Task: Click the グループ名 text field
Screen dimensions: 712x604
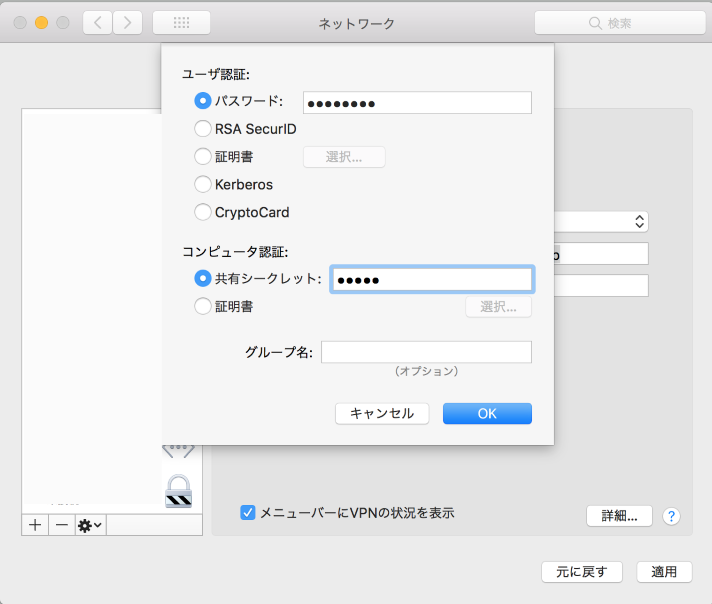Action: point(426,352)
